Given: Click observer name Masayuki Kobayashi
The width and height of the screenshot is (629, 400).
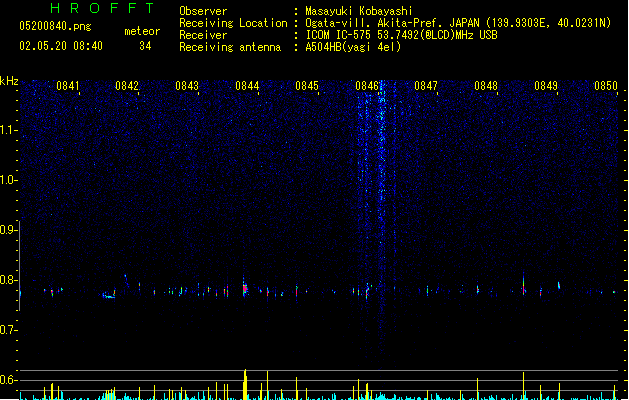Looking at the screenshot, I should coord(359,11).
